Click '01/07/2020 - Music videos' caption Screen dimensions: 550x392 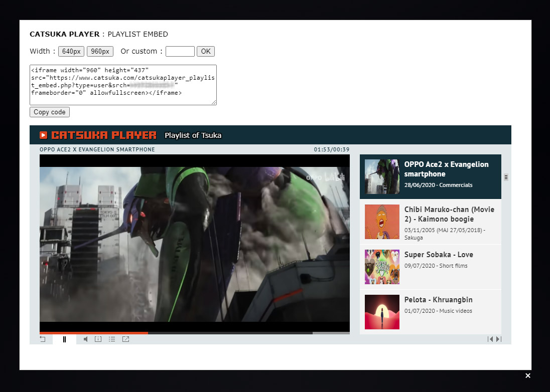(x=438, y=311)
